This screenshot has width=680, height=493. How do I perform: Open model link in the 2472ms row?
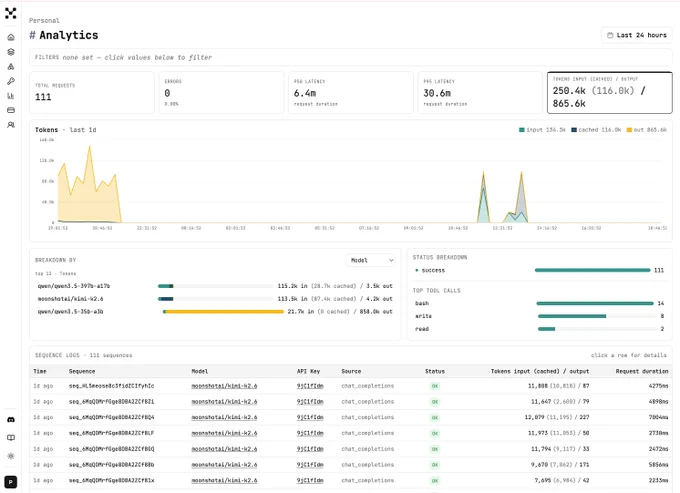(x=224, y=449)
